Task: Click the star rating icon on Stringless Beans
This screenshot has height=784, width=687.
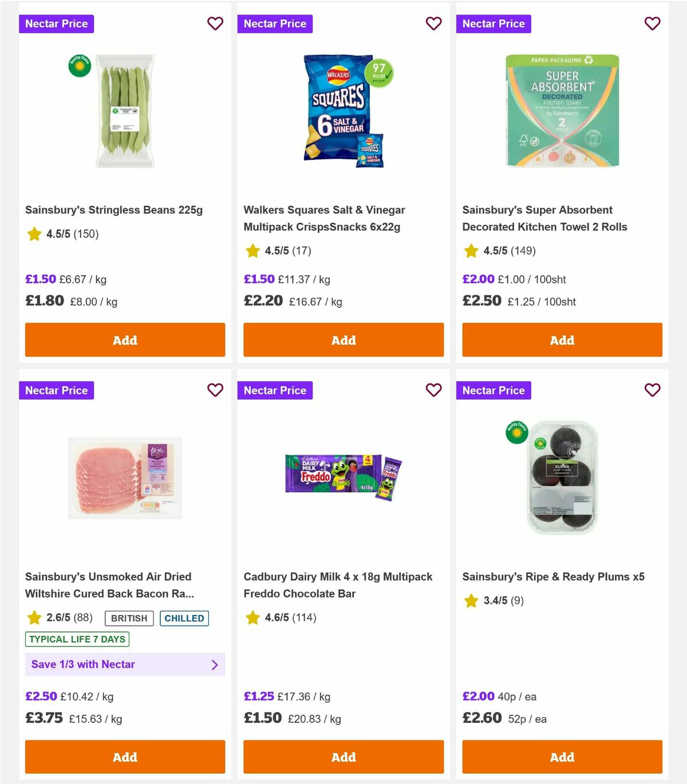Action: point(33,234)
